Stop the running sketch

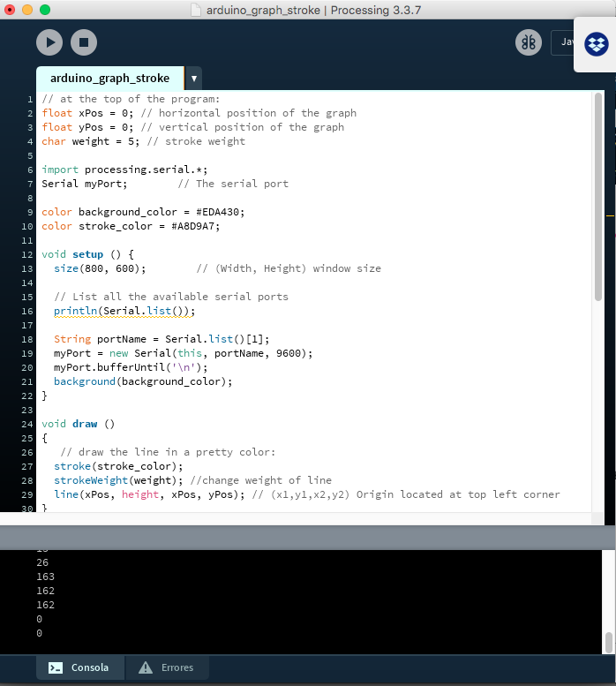[x=84, y=42]
